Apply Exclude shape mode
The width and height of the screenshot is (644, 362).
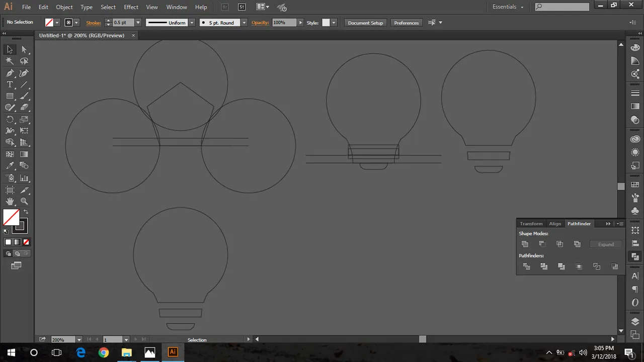(578, 244)
